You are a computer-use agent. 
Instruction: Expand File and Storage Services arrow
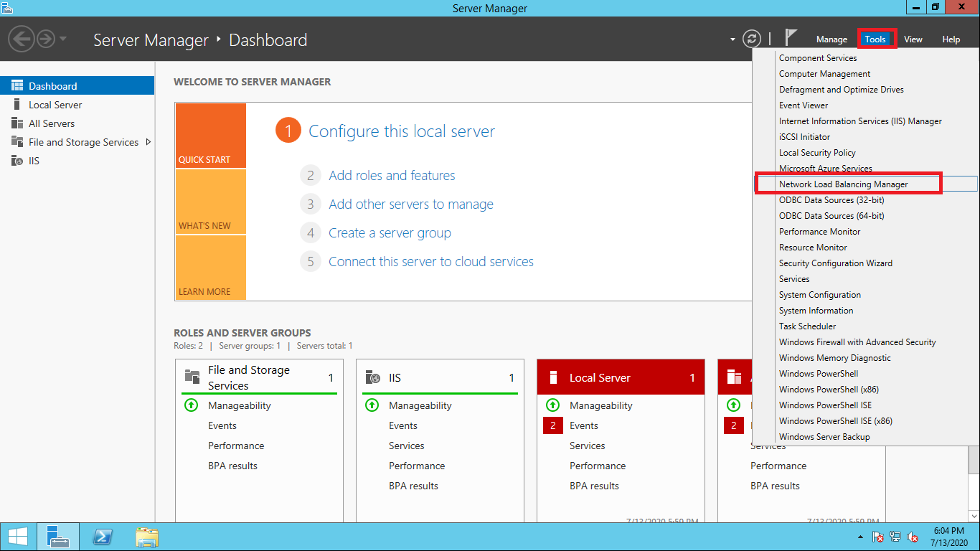[x=149, y=142]
